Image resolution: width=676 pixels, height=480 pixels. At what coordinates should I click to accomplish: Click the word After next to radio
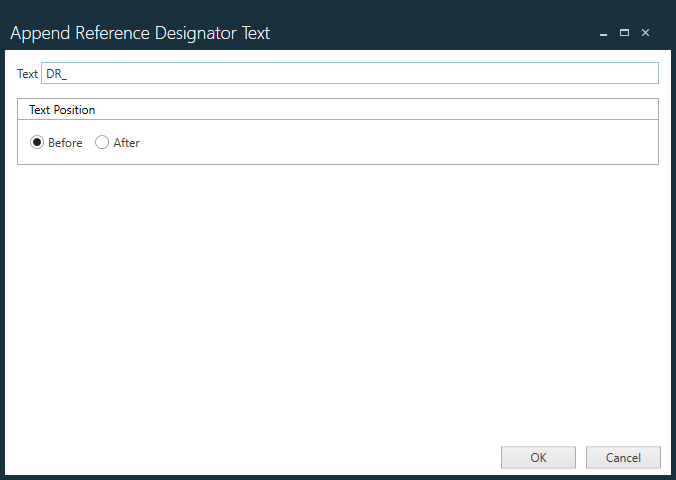[x=127, y=143]
